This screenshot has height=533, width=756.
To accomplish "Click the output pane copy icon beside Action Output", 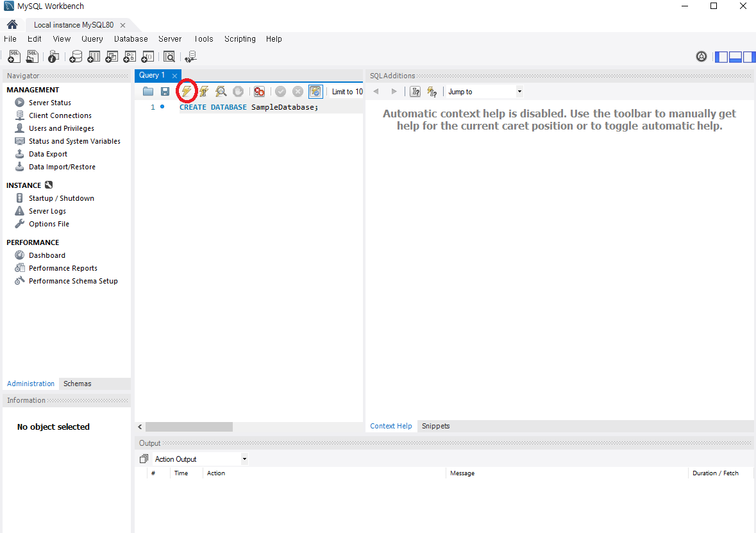I will point(144,459).
